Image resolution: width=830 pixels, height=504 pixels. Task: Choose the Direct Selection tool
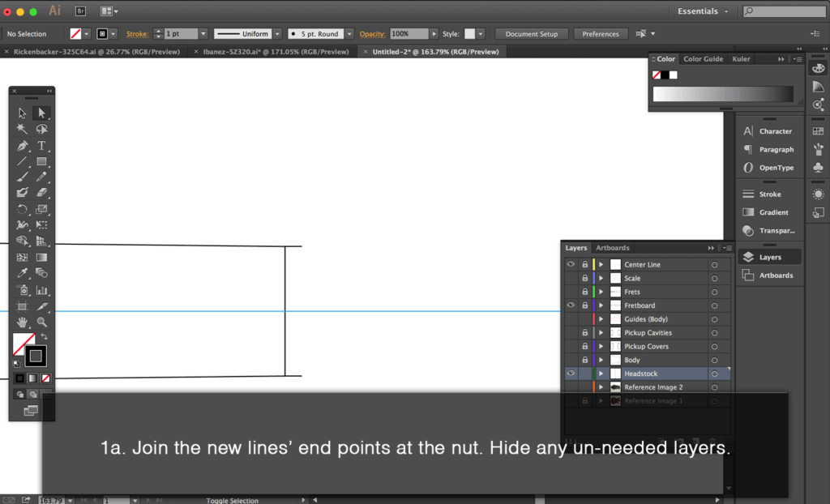41,113
